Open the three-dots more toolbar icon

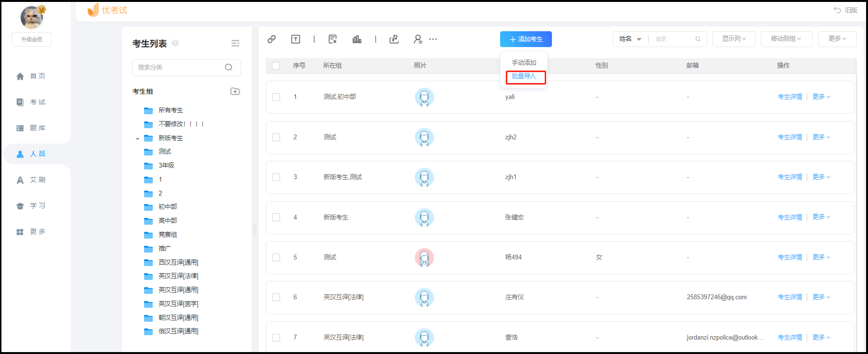[433, 39]
